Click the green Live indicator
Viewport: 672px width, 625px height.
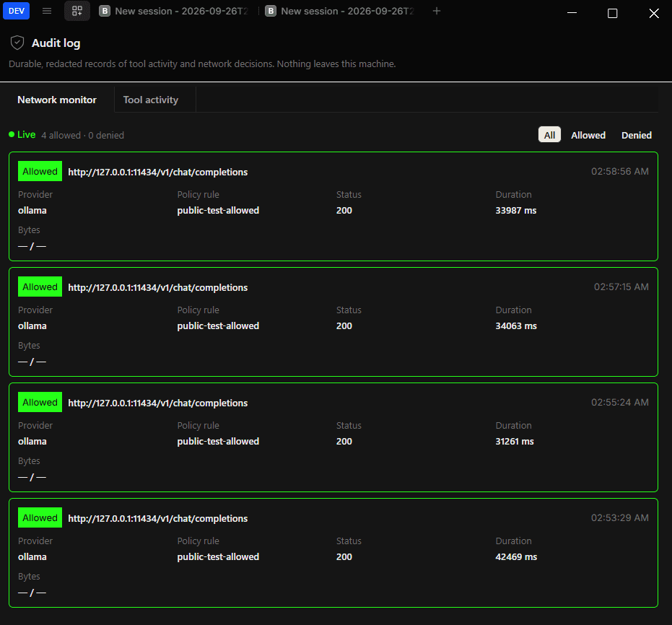pos(22,134)
